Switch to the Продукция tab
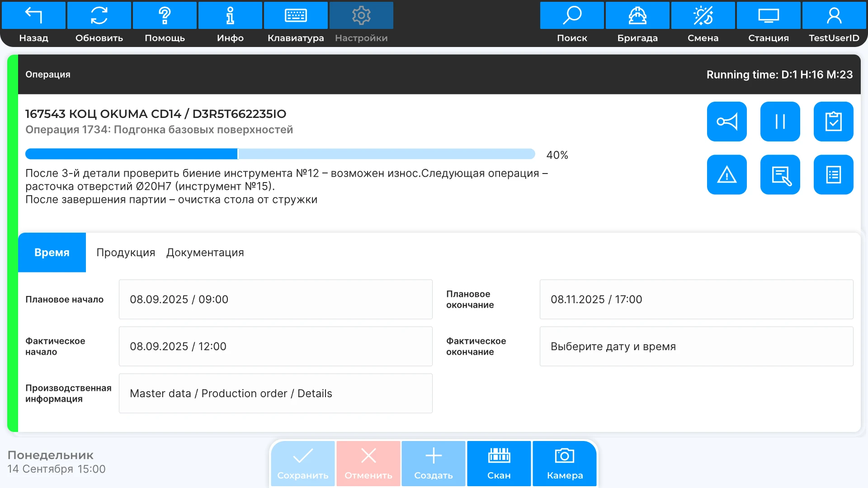Screen dimensions: 868x488 click(x=126, y=253)
